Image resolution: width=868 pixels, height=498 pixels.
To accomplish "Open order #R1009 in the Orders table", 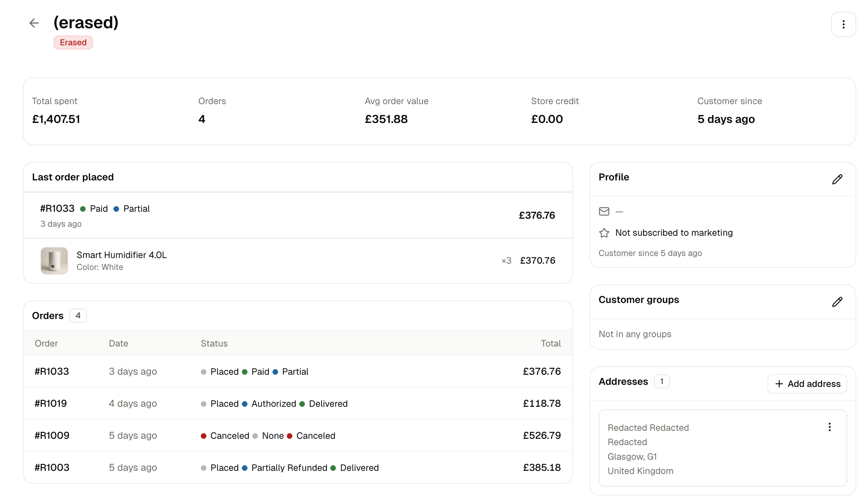I will pos(298,435).
